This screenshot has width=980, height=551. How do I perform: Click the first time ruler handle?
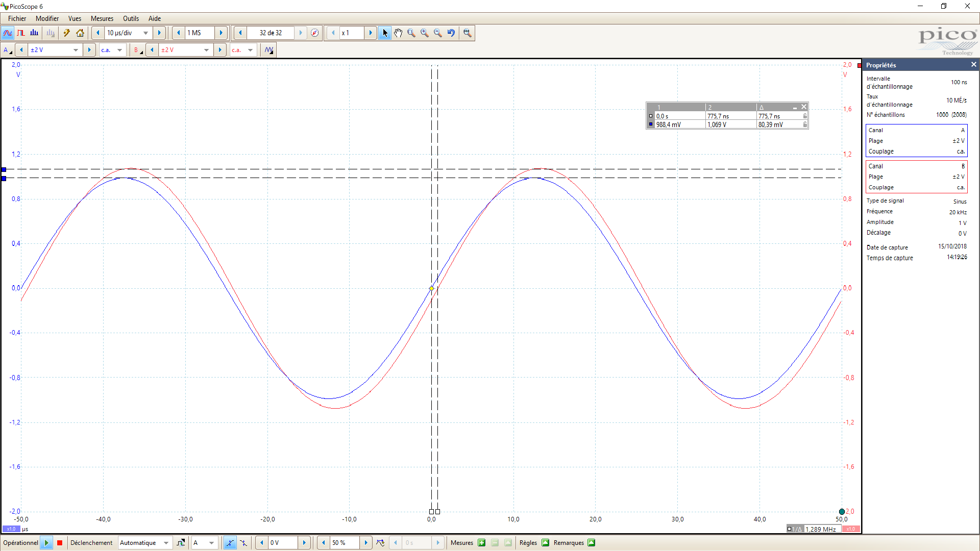pos(432,512)
